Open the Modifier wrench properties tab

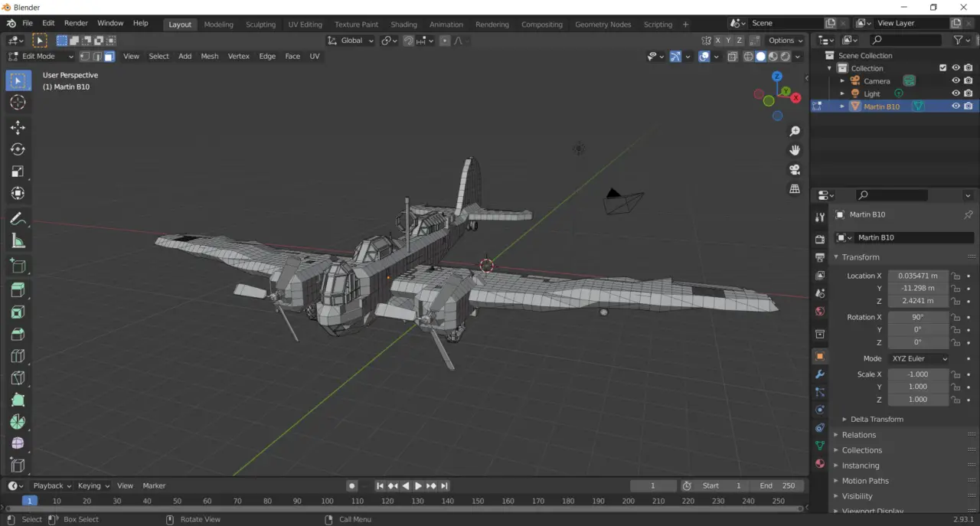[820, 374]
